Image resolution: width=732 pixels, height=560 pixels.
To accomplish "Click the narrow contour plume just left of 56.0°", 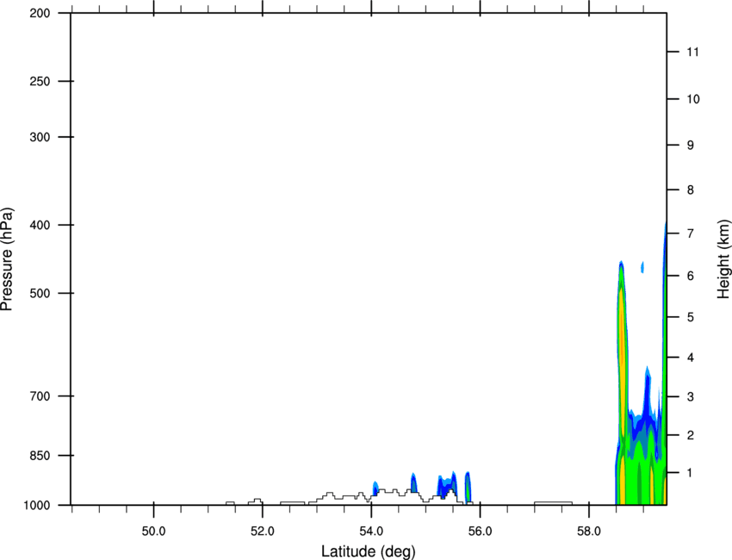I will coord(468,487).
